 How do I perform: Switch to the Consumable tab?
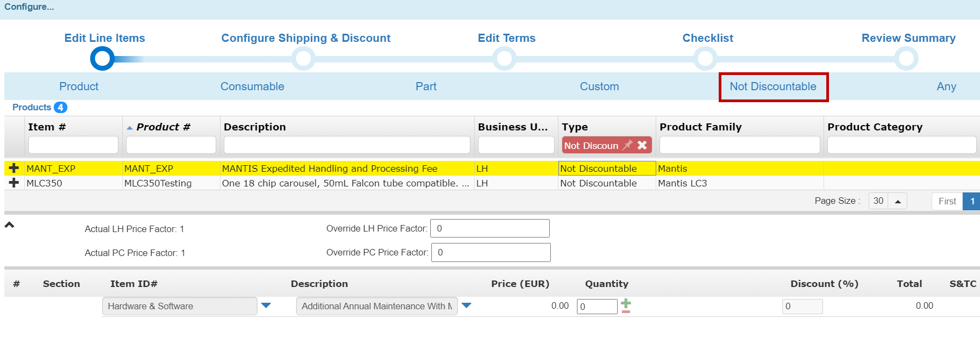252,86
